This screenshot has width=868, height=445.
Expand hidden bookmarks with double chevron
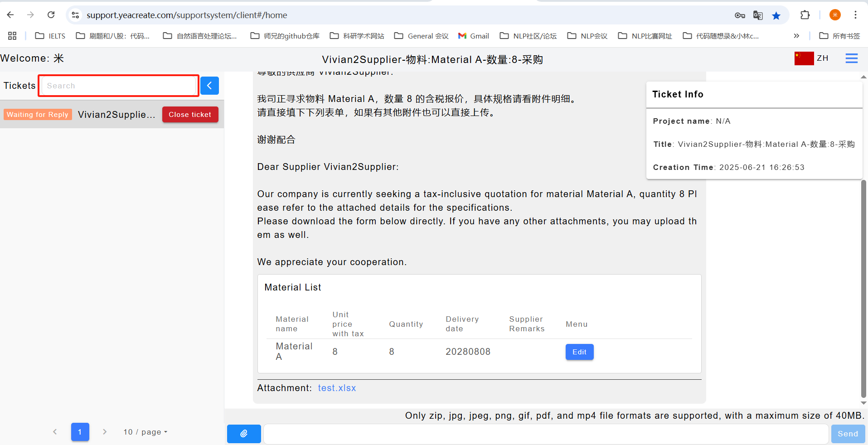(796, 36)
